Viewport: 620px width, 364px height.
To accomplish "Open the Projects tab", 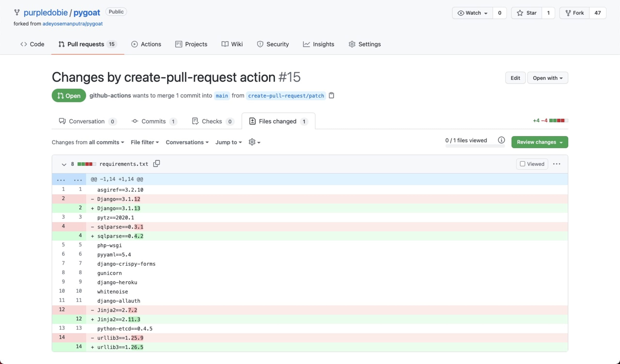I will [x=191, y=44].
